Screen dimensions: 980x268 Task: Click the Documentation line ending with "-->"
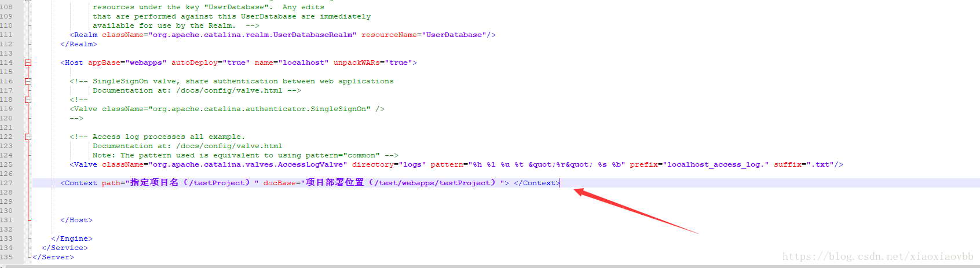tap(197, 90)
